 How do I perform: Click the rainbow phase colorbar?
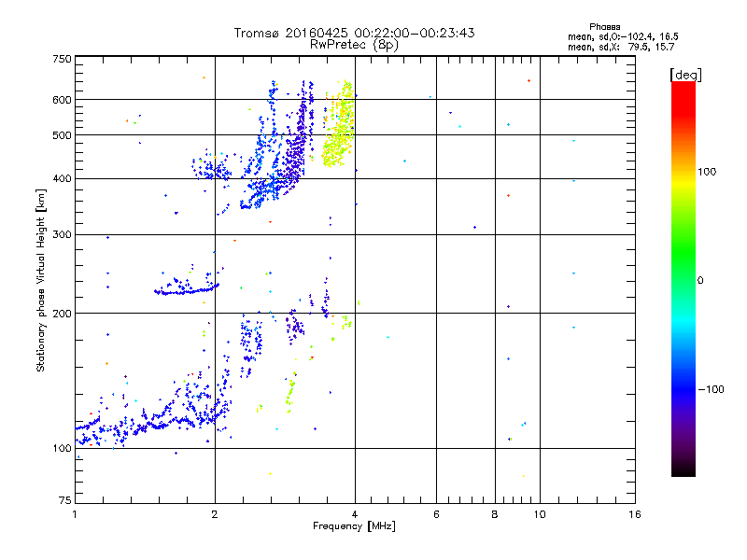684,279
